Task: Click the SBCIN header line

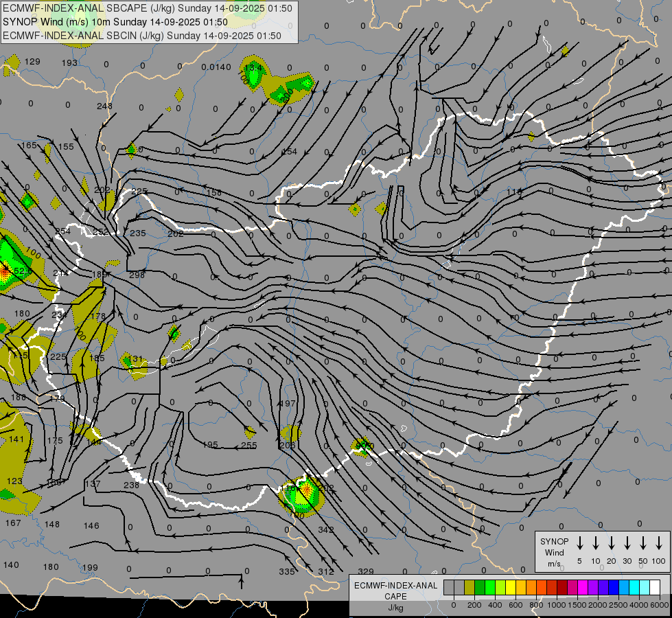Action: (x=142, y=36)
